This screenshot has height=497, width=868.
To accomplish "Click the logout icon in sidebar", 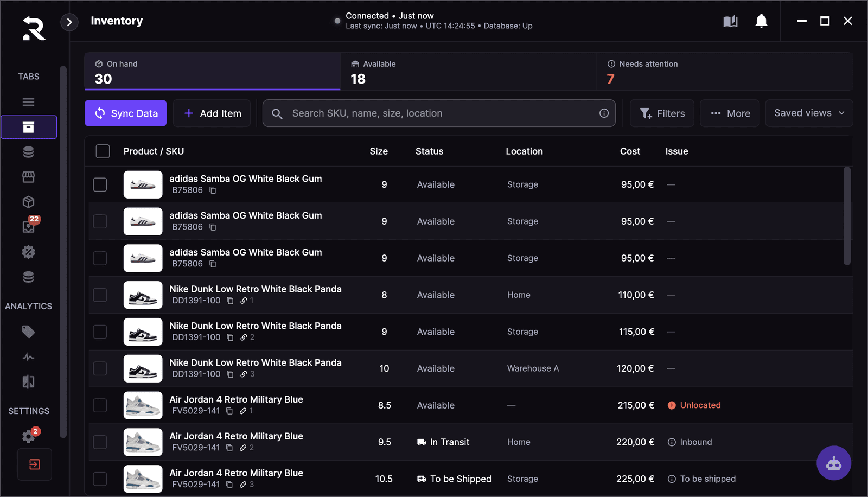I will coord(35,464).
